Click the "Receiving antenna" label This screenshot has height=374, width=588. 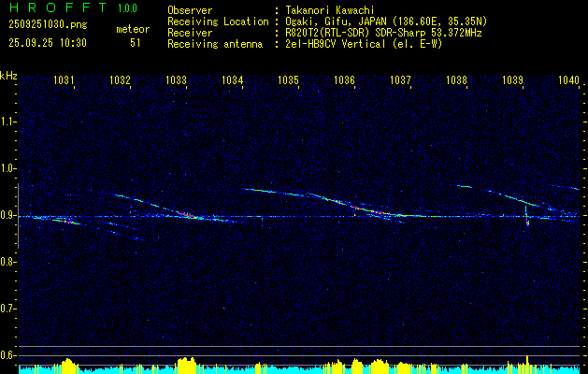pos(215,44)
